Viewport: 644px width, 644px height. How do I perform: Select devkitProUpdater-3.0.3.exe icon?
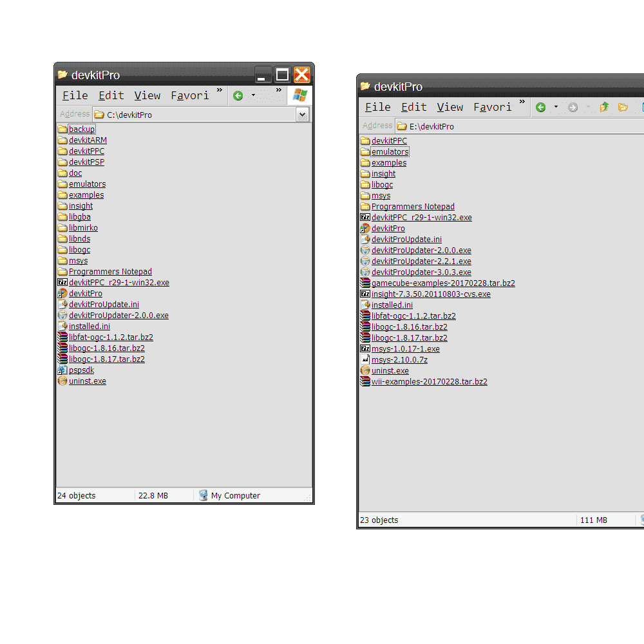(365, 272)
